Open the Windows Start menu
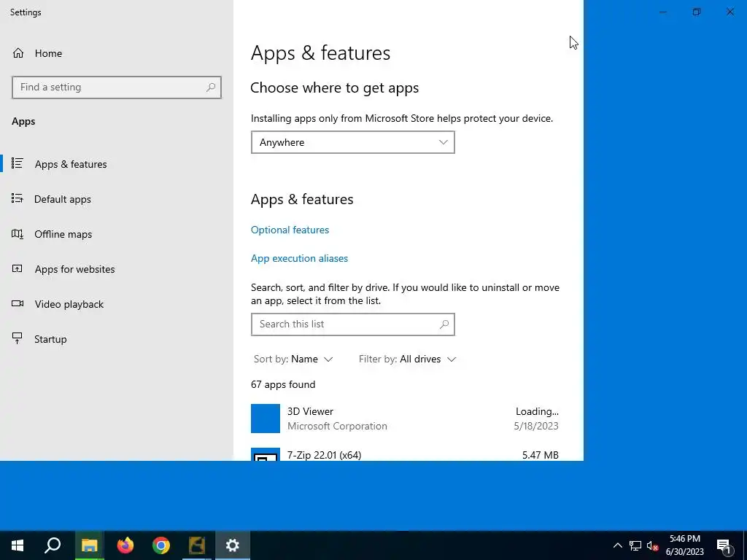 [18, 545]
